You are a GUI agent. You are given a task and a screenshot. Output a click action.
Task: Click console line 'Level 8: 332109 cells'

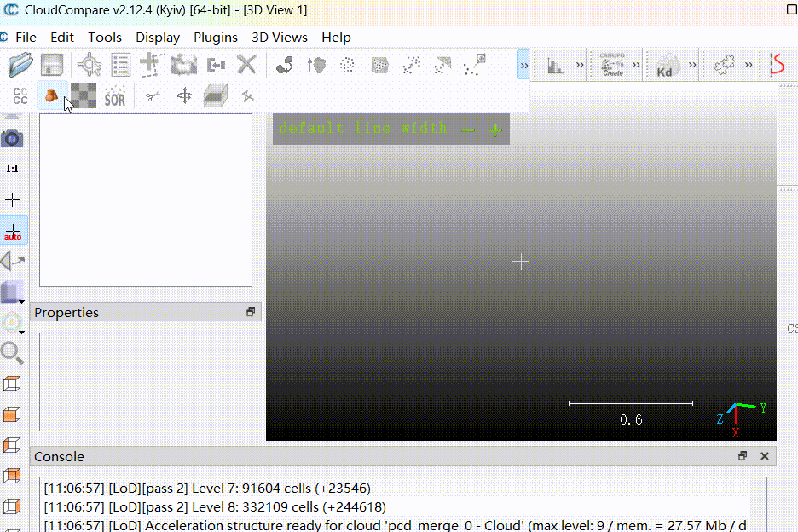(x=215, y=507)
